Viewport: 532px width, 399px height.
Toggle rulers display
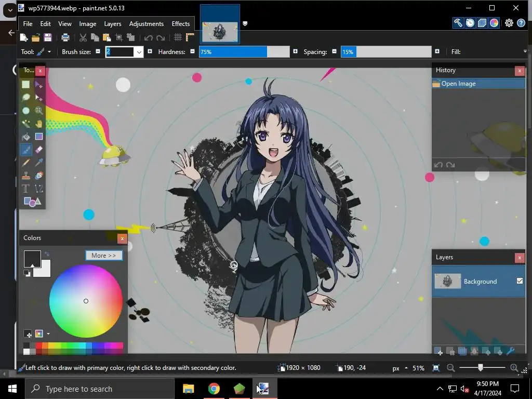(x=190, y=37)
